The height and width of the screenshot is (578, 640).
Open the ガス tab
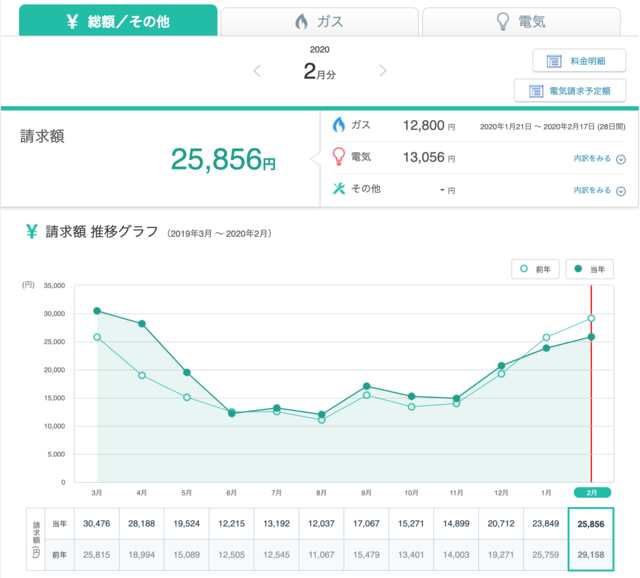click(320, 21)
